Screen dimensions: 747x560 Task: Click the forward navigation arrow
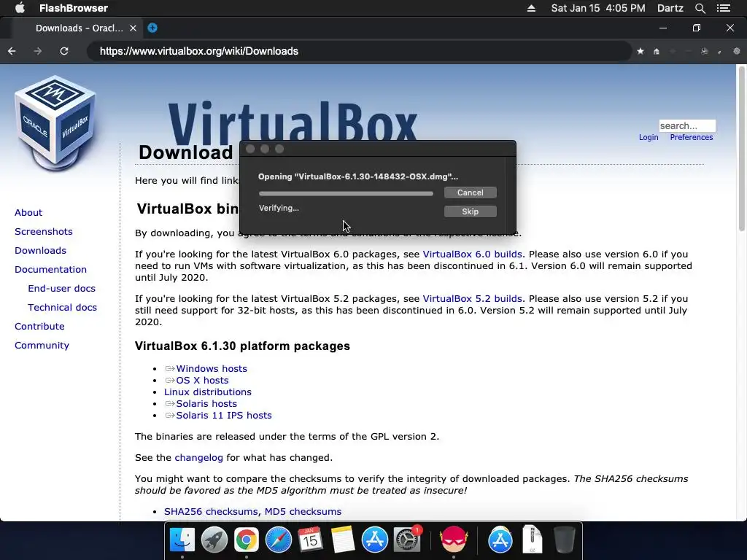(38, 51)
